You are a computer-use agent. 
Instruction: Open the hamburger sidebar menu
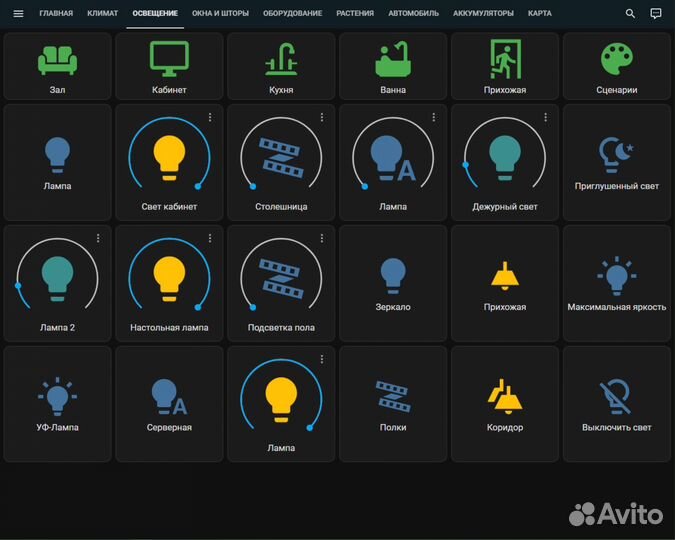pos(17,14)
